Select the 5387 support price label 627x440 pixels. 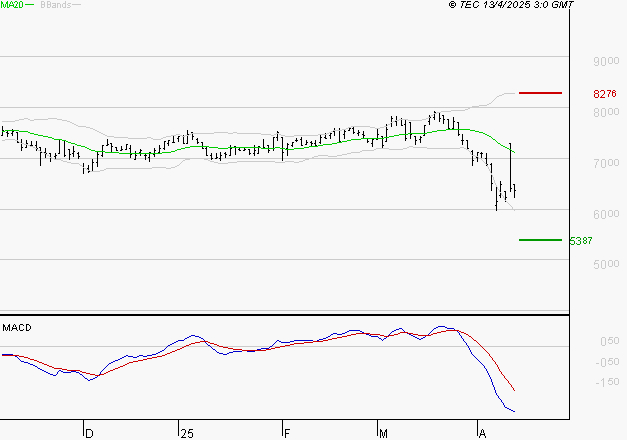[580, 241]
